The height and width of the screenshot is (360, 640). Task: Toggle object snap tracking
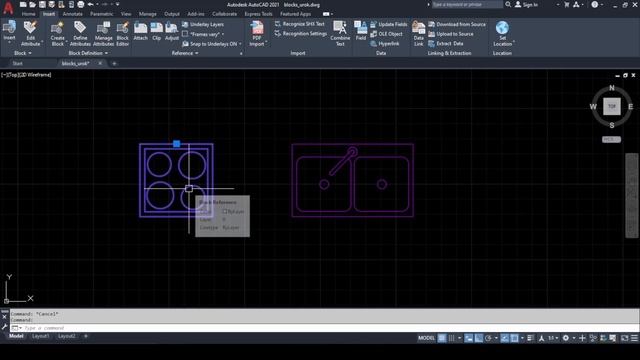point(505,338)
